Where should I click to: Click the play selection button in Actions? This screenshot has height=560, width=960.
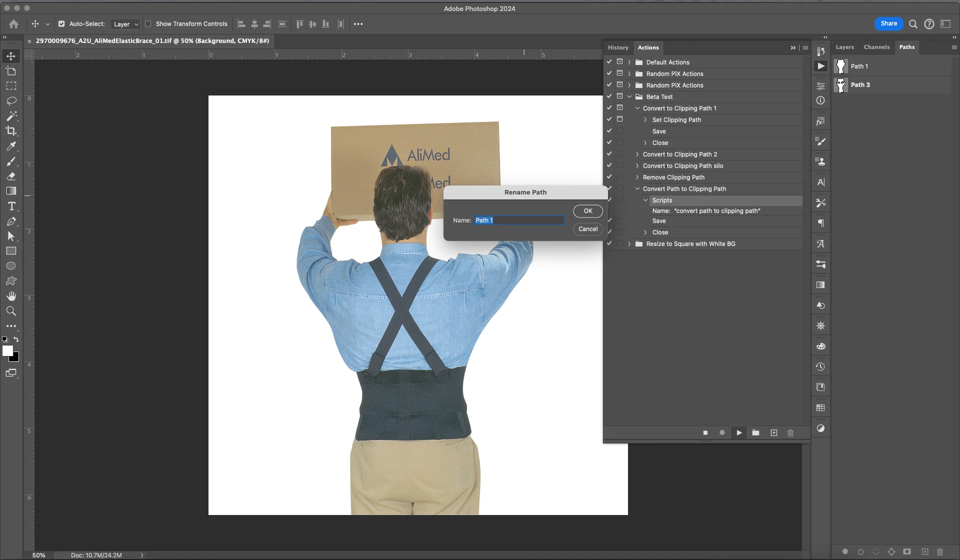click(739, 433)
